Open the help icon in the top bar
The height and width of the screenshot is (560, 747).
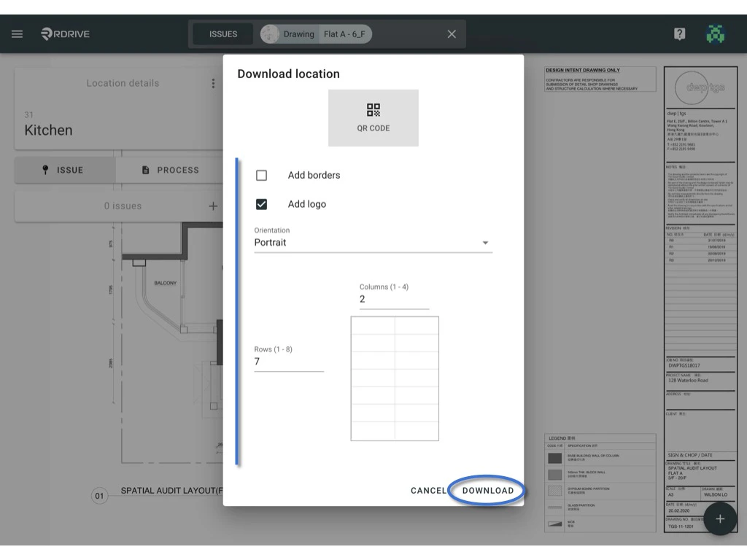[679, 34]
